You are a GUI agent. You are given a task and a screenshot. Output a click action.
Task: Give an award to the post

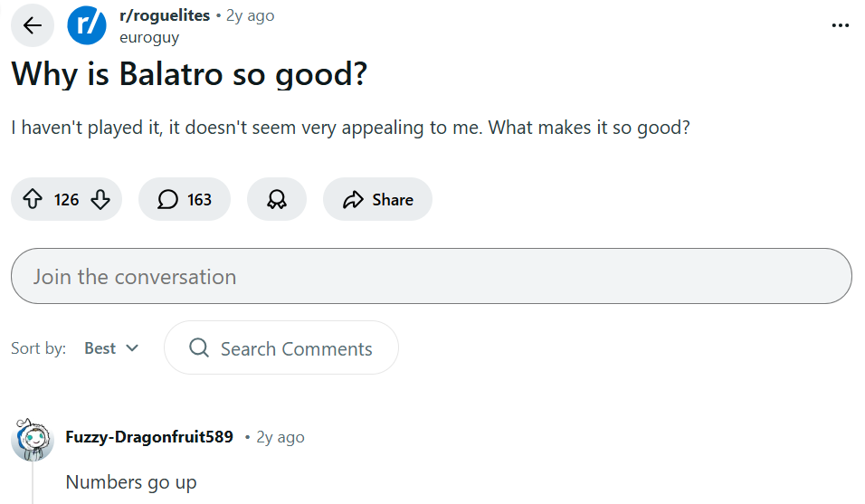point(277,200)
